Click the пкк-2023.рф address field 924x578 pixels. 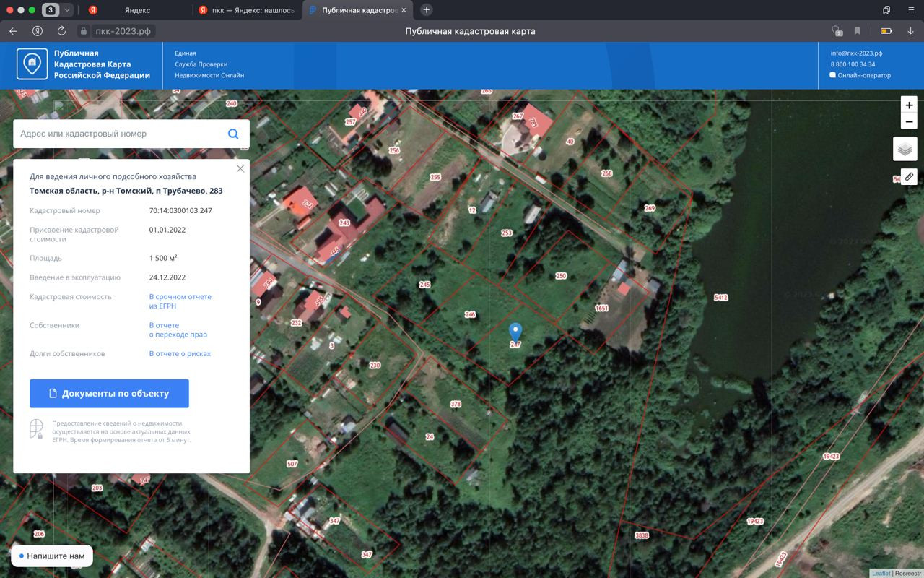123,31
